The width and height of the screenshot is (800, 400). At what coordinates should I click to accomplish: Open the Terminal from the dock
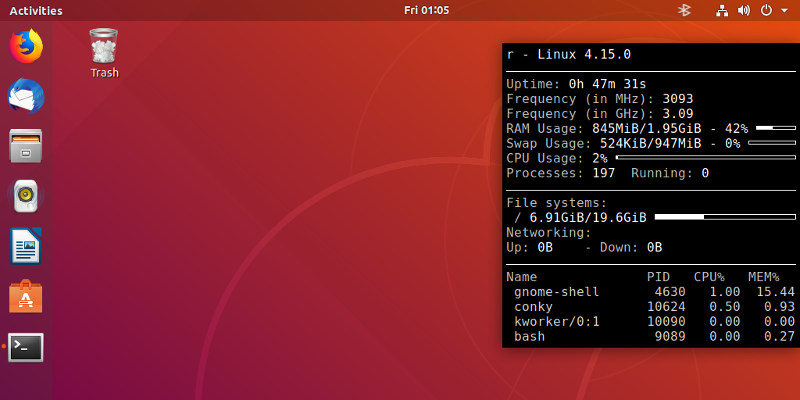(26, 346)
